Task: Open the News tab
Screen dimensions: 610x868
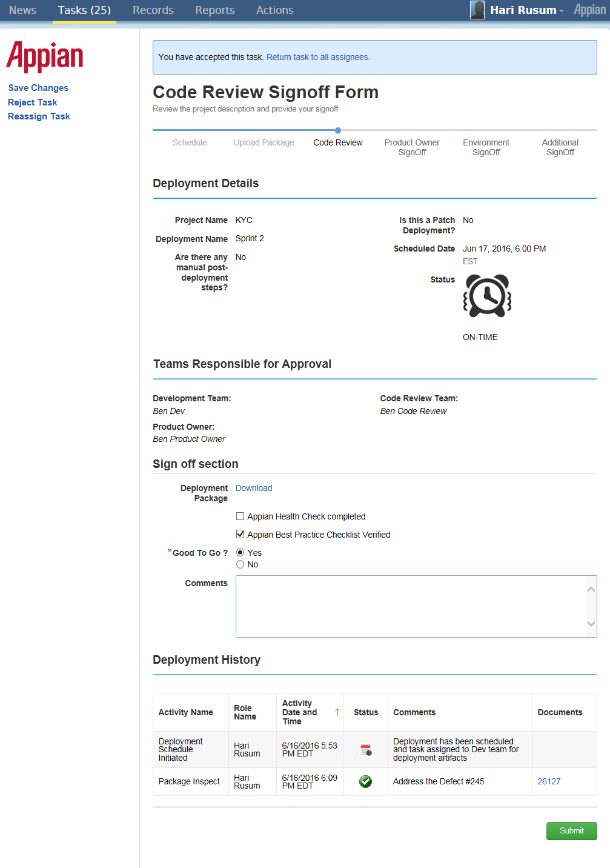Action: coord(23,10)
